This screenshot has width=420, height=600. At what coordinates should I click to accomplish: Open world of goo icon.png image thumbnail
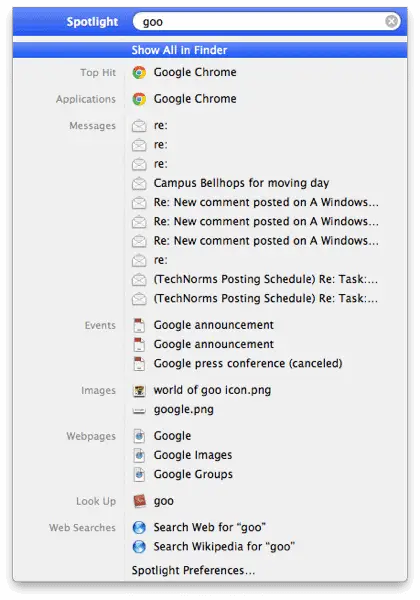click(x=139, y=390)
